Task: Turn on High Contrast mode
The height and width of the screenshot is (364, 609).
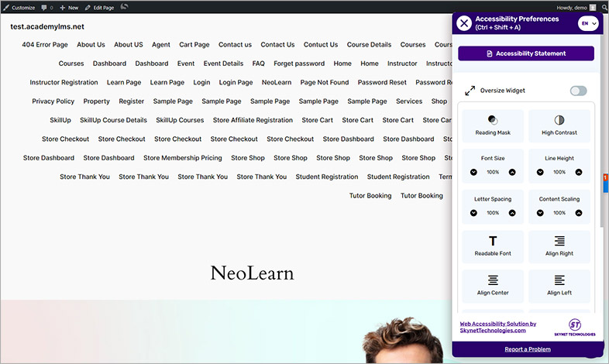Action: [559, 125]
